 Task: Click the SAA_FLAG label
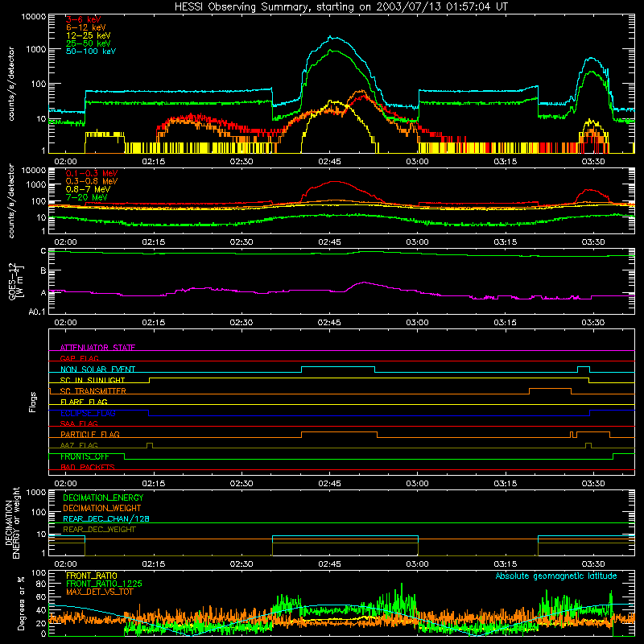pos(79,423)
